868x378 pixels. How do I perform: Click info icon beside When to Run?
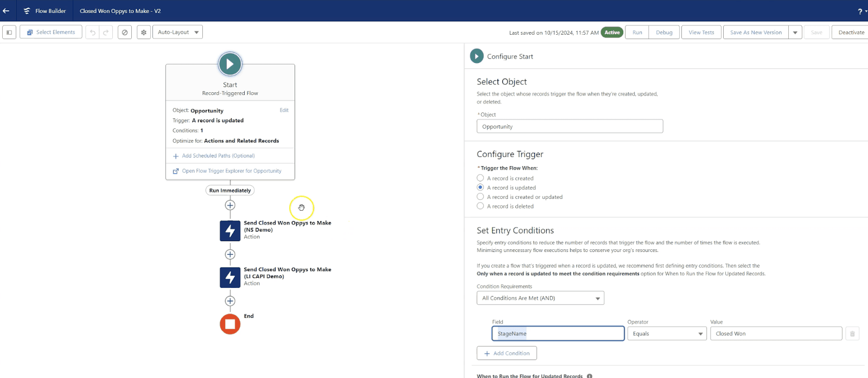click(590, 376)
